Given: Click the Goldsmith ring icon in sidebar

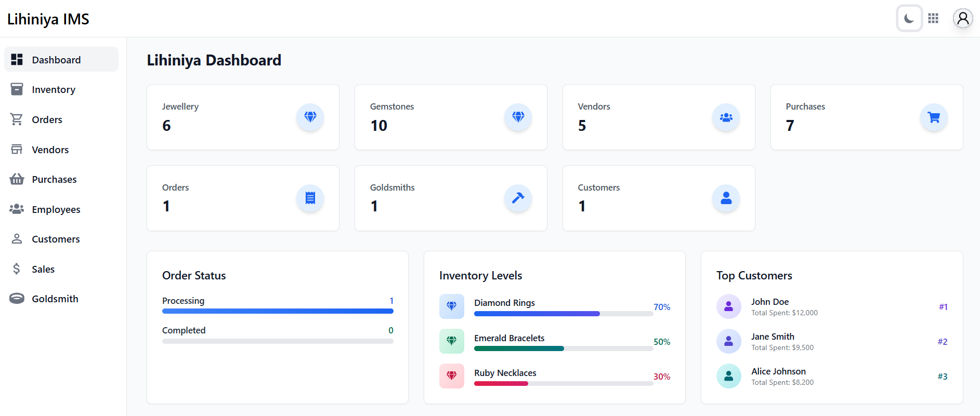Looking at the screenshot, I should (x=17, y=299).
